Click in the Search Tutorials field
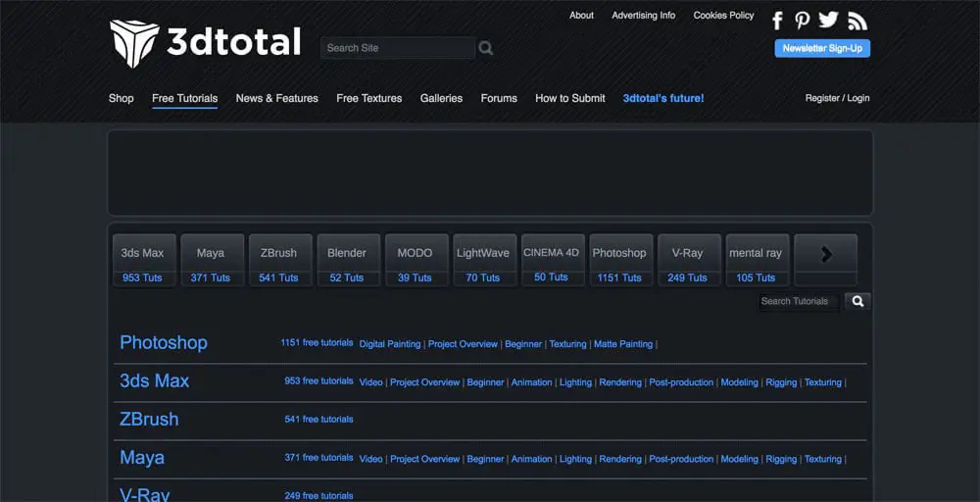980x502 pixels. coord(799,301)
